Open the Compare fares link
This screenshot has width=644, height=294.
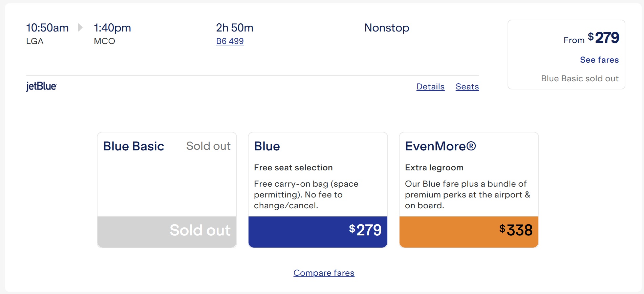(324, 273)
